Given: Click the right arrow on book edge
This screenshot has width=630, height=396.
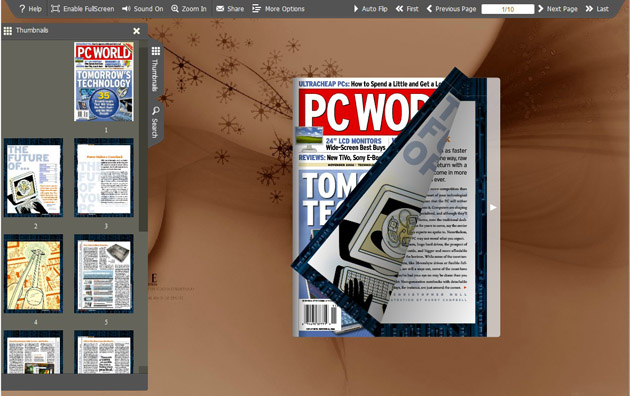Looking at the screenshot, I should [x=493, y=207].
